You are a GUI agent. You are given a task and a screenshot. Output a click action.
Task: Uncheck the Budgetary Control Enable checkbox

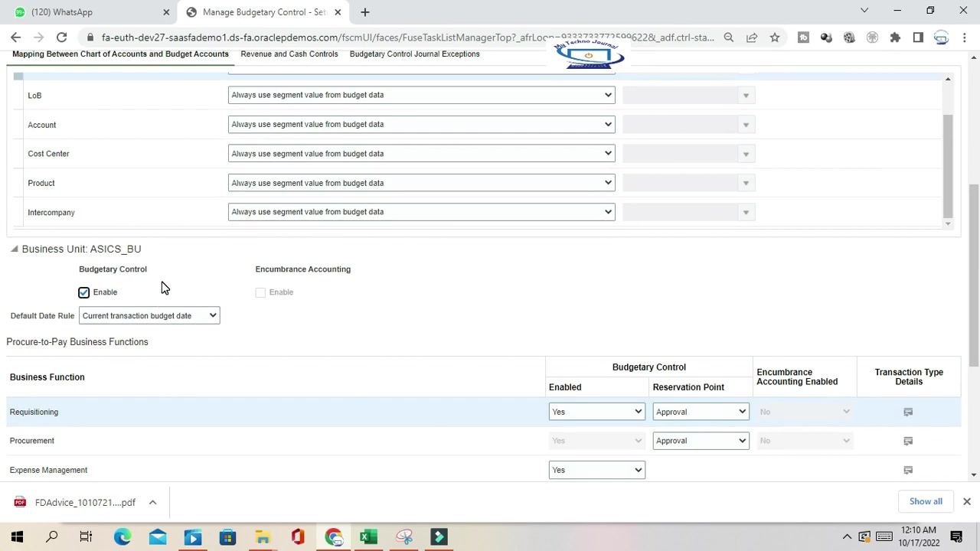click(84, 292)
